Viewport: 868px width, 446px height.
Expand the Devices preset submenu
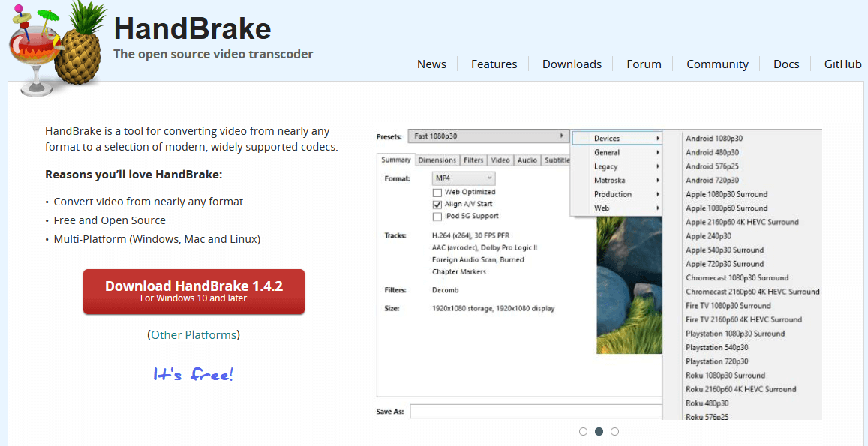click(x=617, y=139)
